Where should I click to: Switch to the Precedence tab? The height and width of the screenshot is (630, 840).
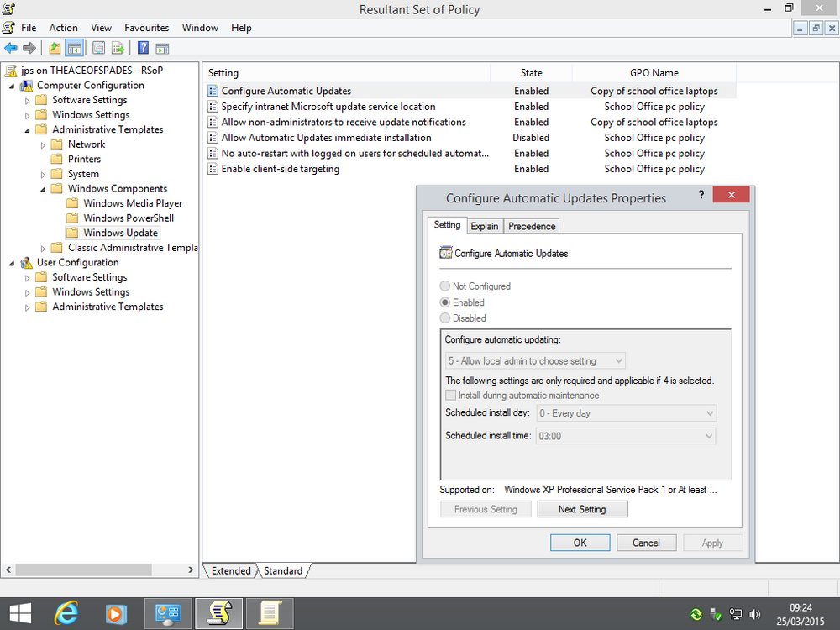pyautogui.click(x=532, y=227)
